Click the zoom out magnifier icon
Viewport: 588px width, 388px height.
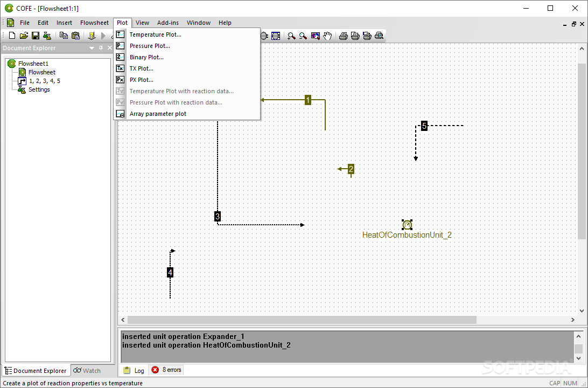point(303,36)
